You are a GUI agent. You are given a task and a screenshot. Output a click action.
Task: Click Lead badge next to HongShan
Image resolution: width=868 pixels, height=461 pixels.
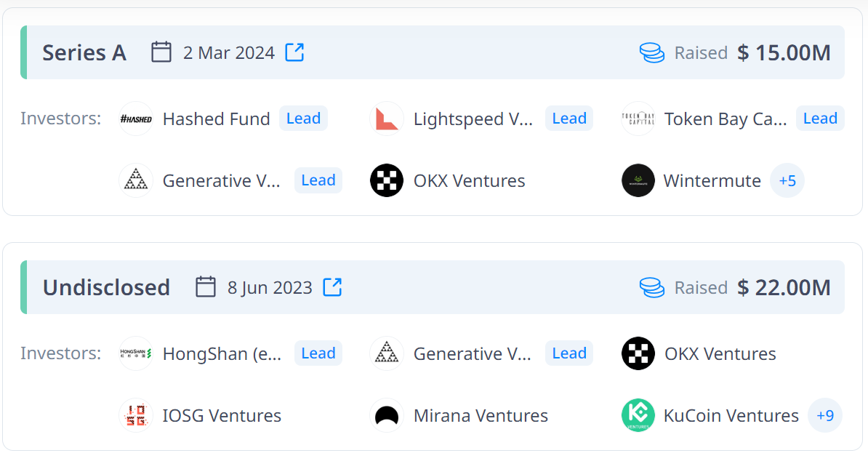tap(318, 353)
